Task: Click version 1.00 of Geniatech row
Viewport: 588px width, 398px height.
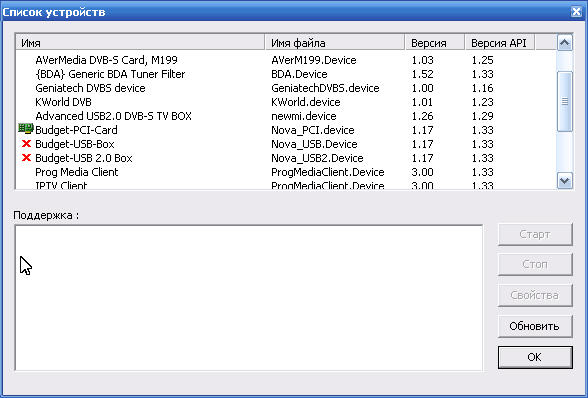Action: (423, 88)
